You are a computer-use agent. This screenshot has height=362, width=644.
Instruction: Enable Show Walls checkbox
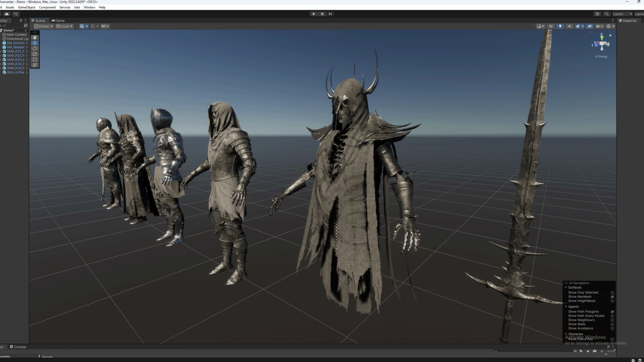pyautogui.click(x=612, y=324)
